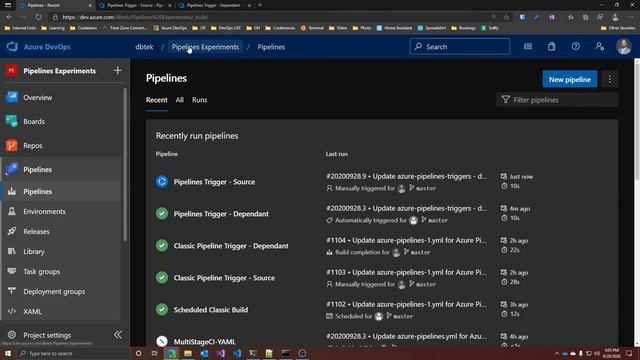
Task: Open the help question mark icon
Action: (576, 47)
